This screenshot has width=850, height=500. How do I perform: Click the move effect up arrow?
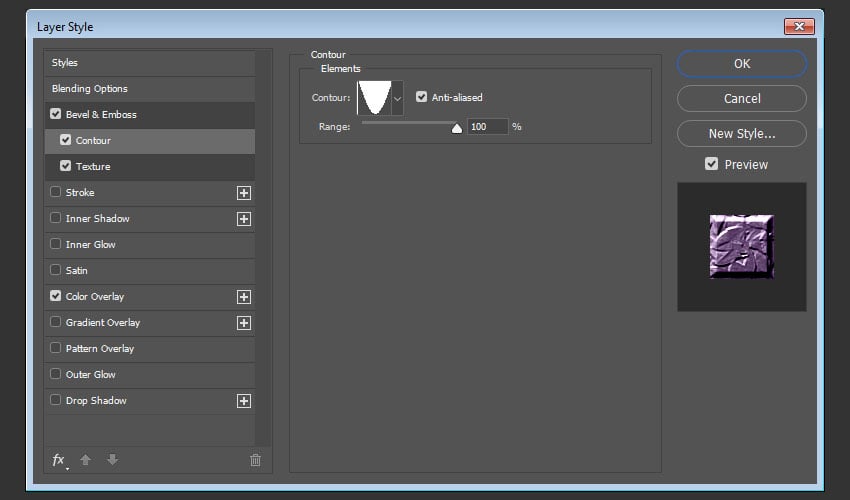point(85,460)
